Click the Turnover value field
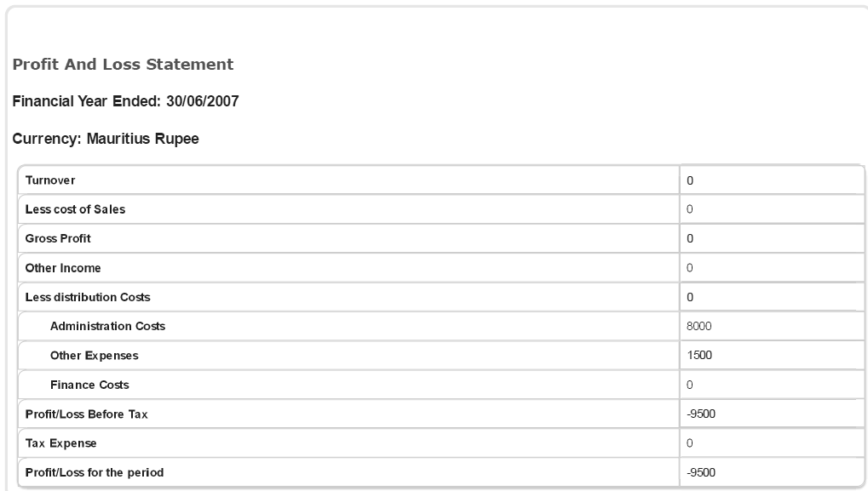The image size is (868, 491). (772, 180)
